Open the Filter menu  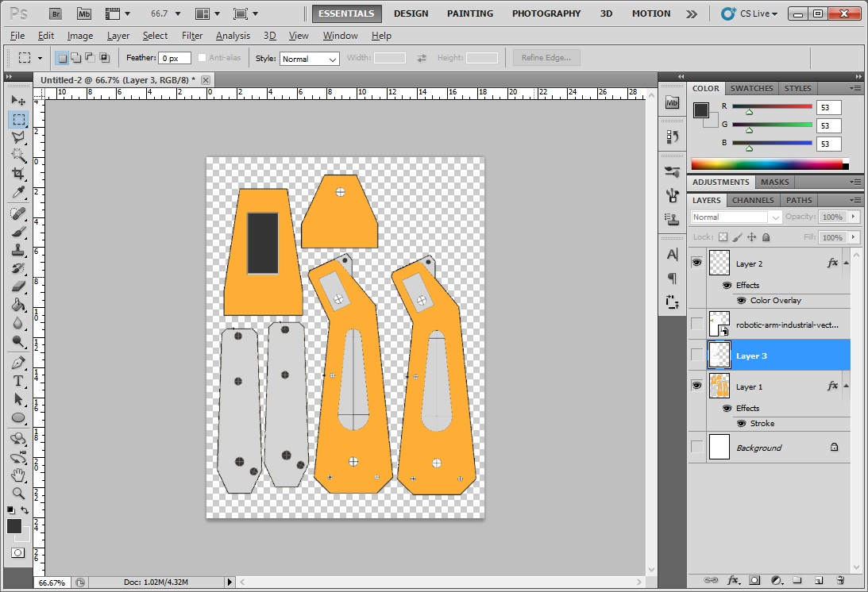click(192, 36)
